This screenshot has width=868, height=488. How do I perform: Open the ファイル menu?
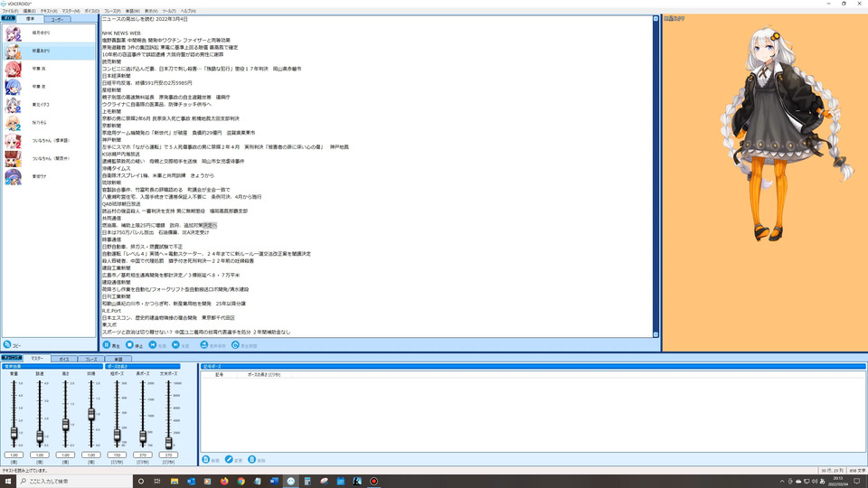[x=10, y=11]
